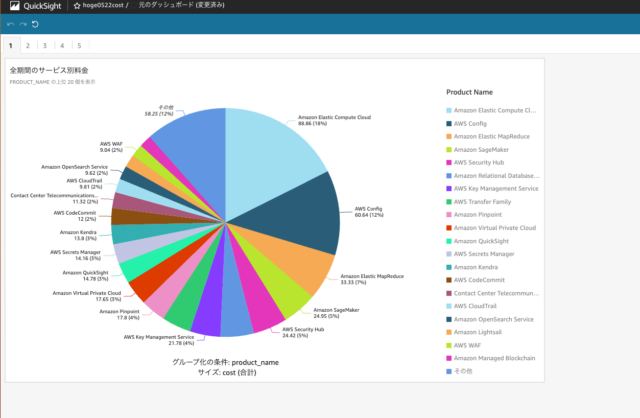
Task: Click the pie label AWS CodeCommit 12
Action: point(75,216)
